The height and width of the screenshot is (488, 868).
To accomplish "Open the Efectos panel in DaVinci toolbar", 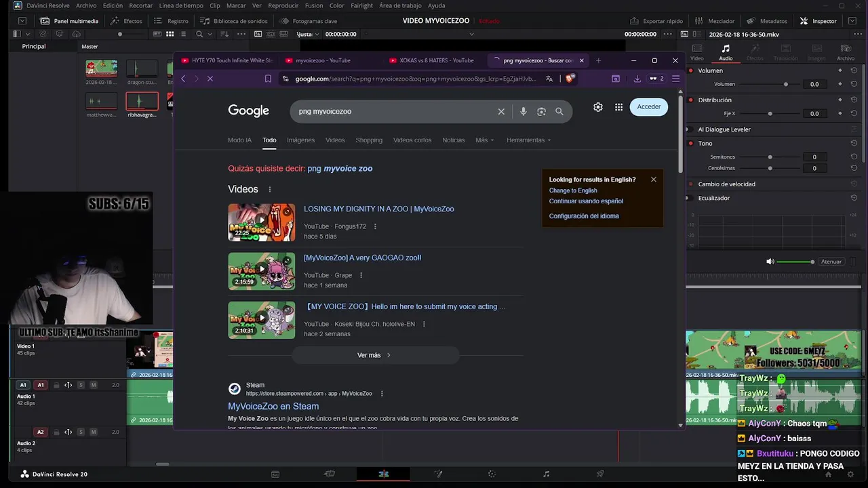I will click(x=126, y=21).
